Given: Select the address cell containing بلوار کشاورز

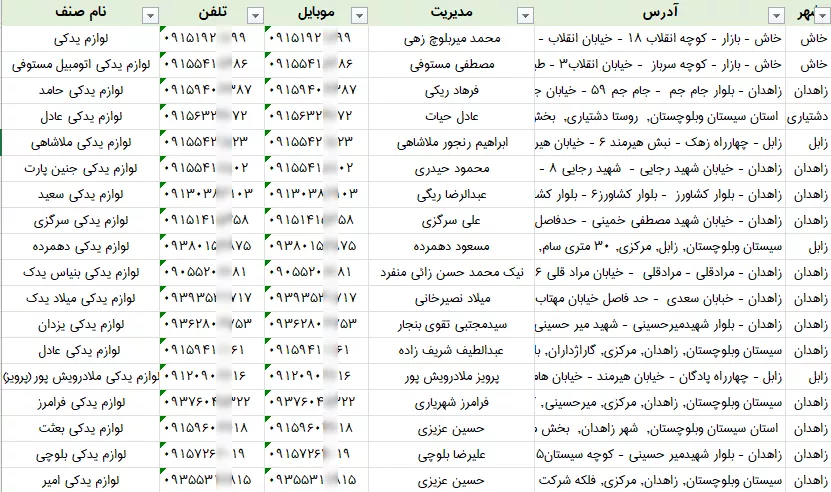Looking at the screenshot, I should (660, 195).
